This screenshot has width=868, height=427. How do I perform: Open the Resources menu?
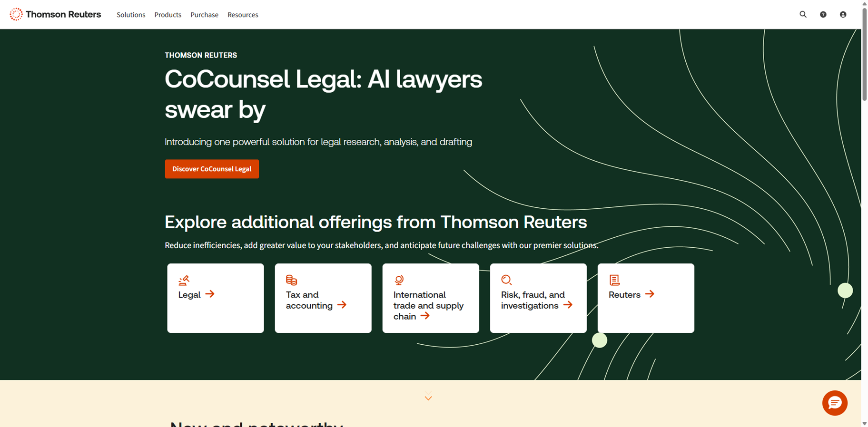[243, 15]
